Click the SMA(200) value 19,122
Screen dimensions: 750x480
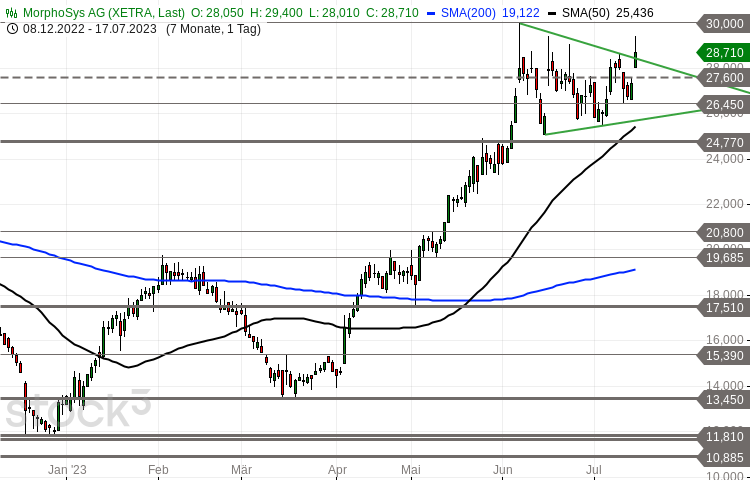[x=520, y=12]
